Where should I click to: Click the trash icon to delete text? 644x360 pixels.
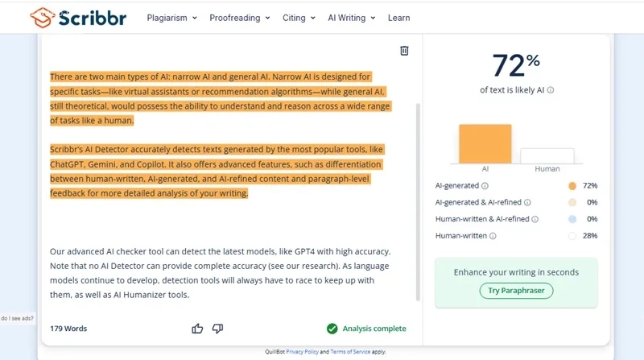point(404,51)
